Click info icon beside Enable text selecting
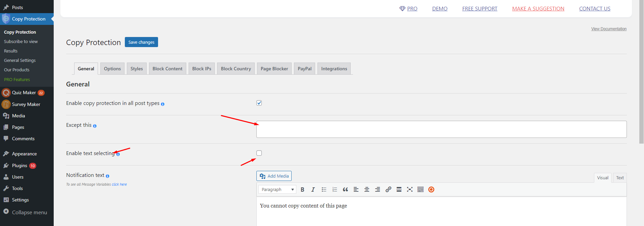 pyautogui.click(x=118, y=154)
